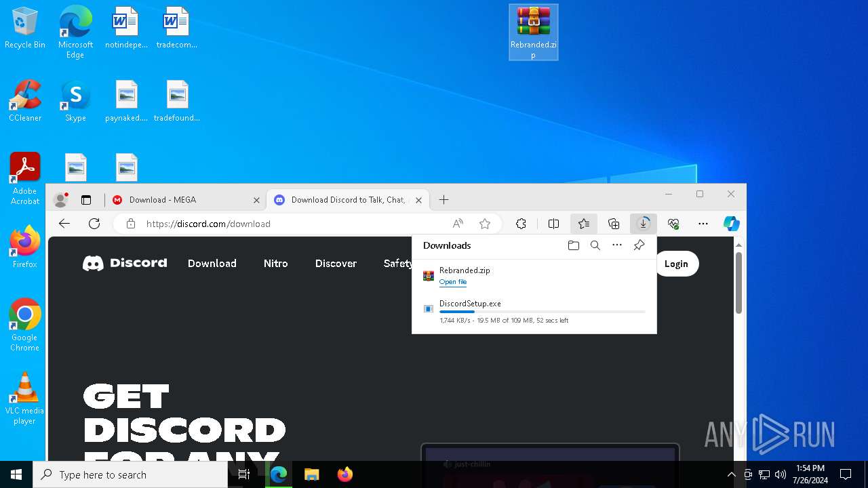Open Edge tab actions menu icon
Screen dimensions: 868x488
[x=86, y=200]
